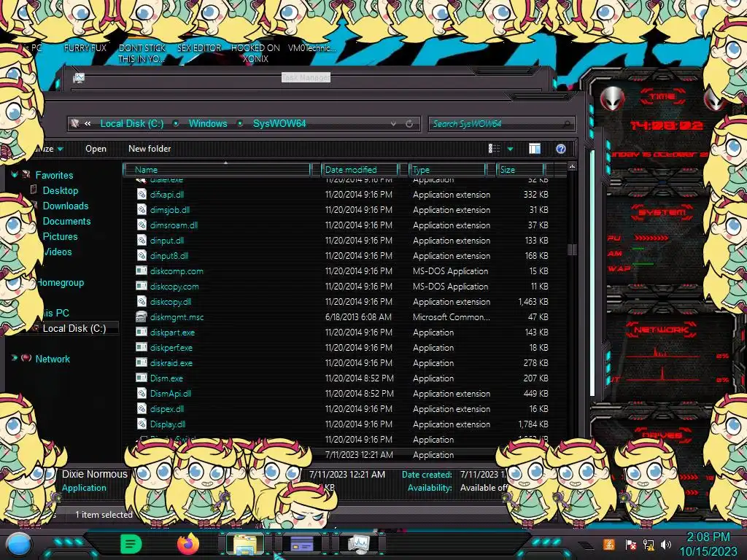The width and height of the screenshot is (747, 560).
Task: Sort by Date modified column header
Action: pos(360,169)
